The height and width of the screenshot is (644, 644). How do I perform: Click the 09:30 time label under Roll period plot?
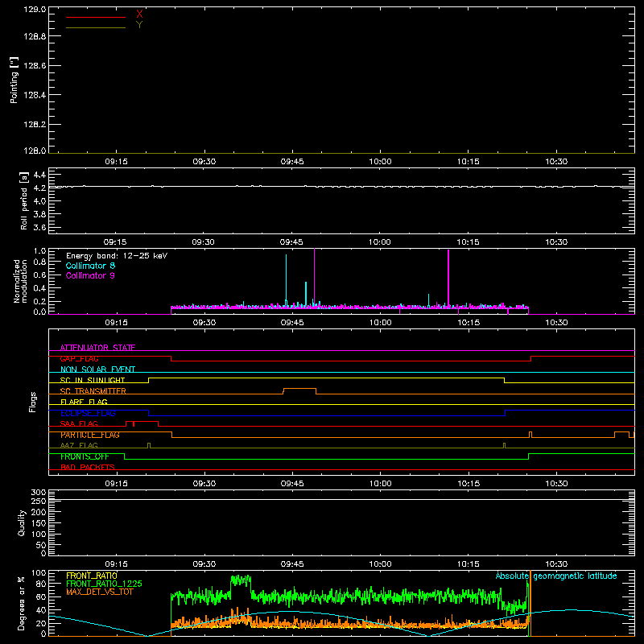204,242
